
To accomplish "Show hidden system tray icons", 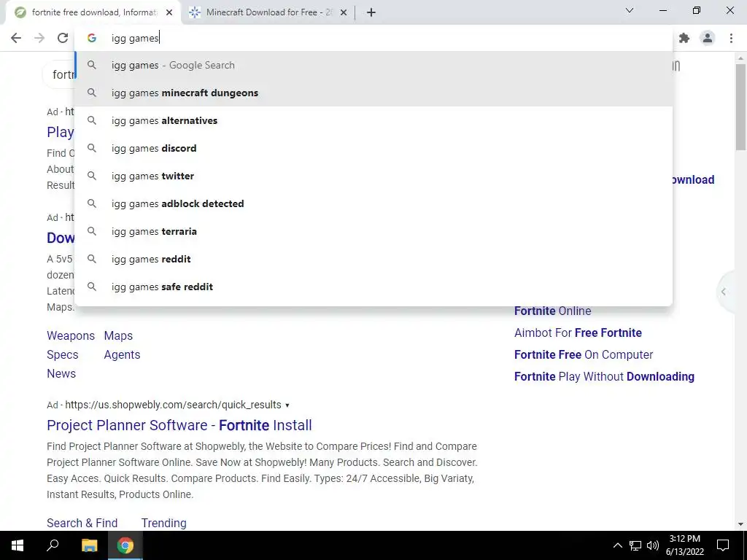I will click(617, 545).
